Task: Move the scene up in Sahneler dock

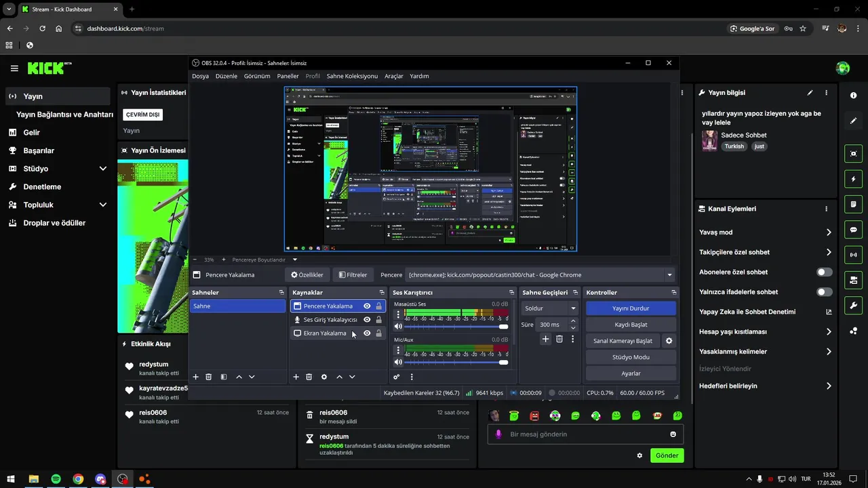Action: click(x=239, y=377)
